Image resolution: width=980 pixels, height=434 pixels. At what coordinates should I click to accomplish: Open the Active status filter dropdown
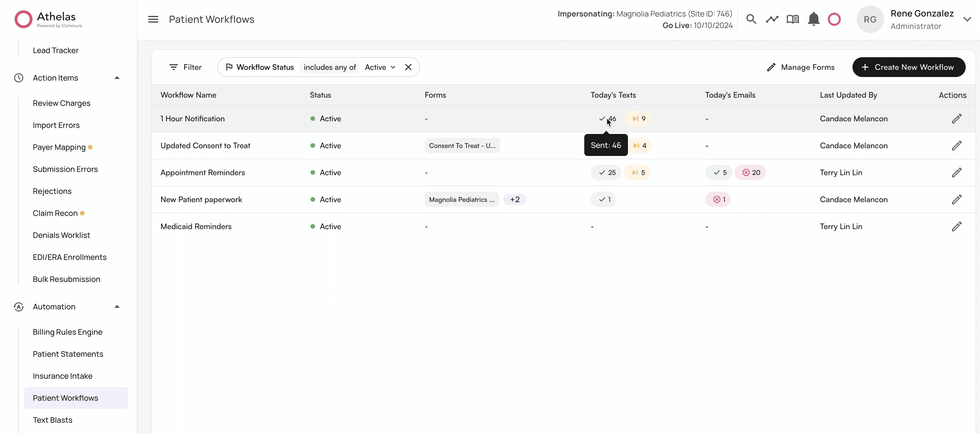point(380,67)
